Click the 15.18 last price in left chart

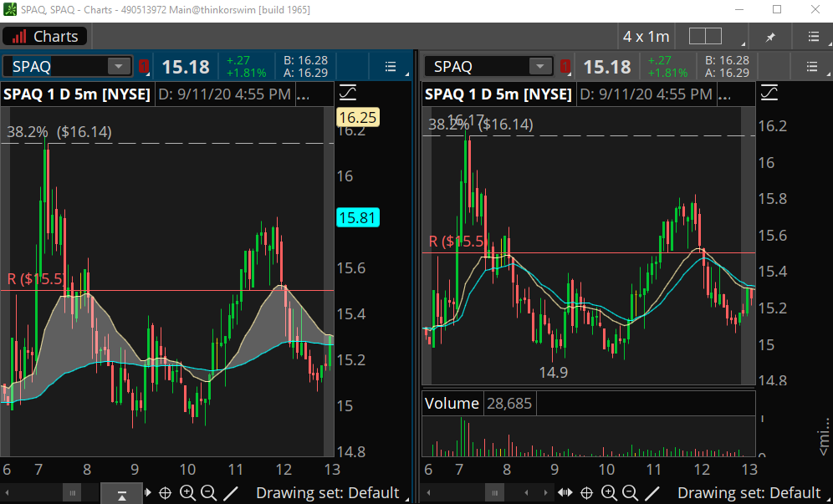[186, 67]
